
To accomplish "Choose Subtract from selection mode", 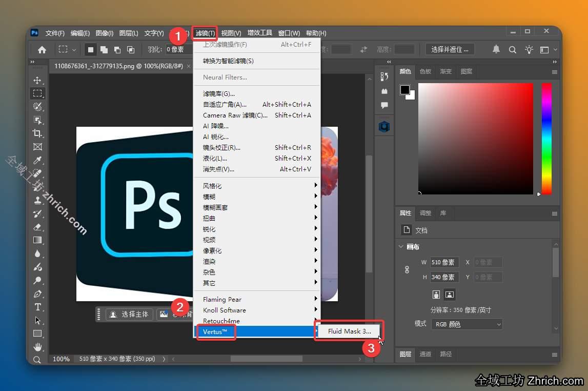I will coord(117,50).
